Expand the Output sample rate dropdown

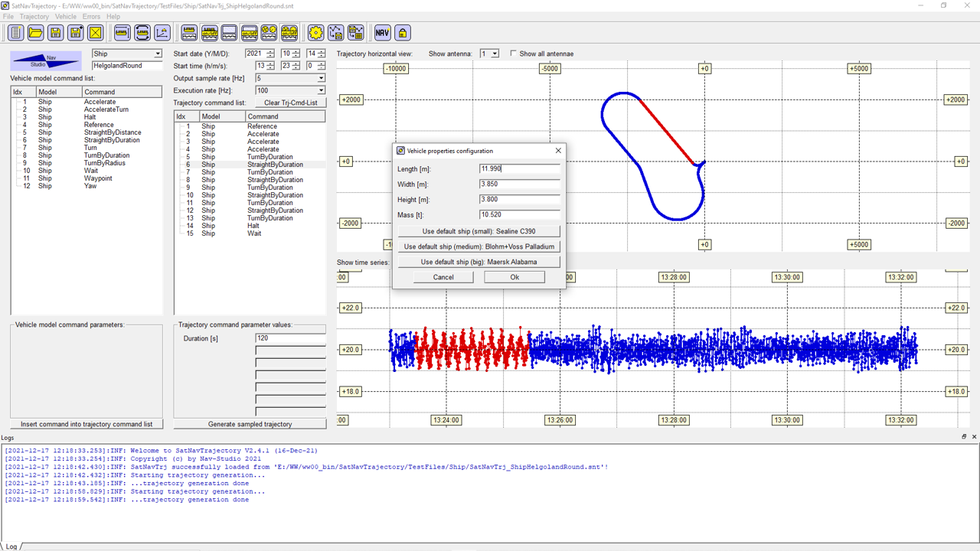321,78
